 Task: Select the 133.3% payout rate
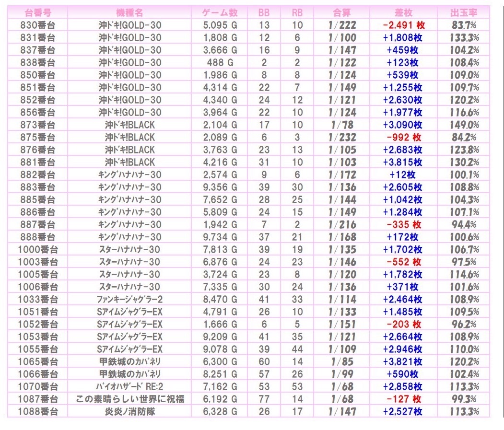(x=464, y=37)
